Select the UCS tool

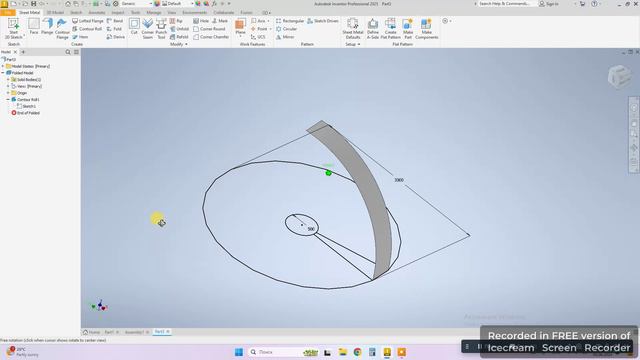pos(258,37)
